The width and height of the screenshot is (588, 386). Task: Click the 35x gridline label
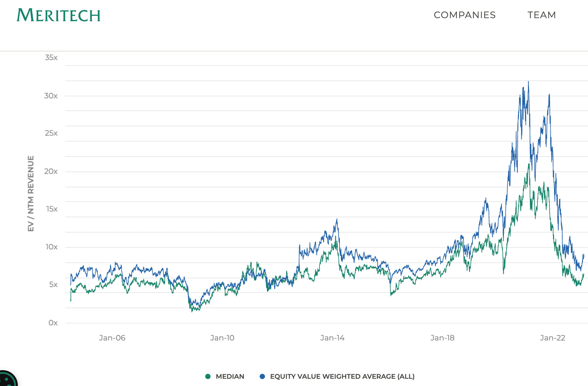(x=51, y=57)
